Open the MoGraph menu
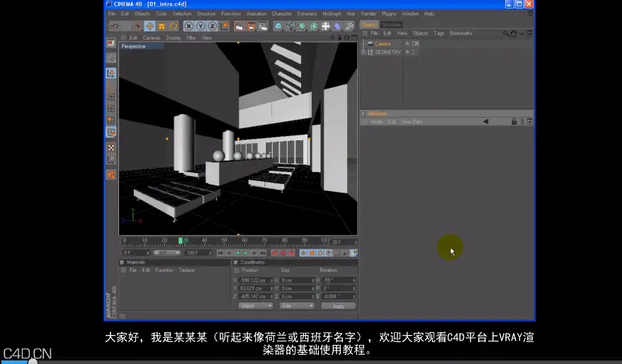This screenshot has height=364, width=622. click(x=332, y=14)
